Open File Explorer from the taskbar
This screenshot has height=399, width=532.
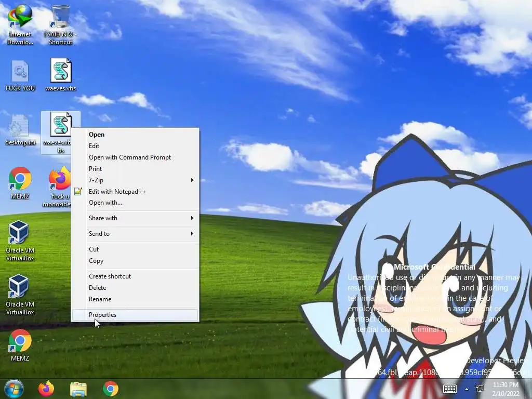[78, 389]
